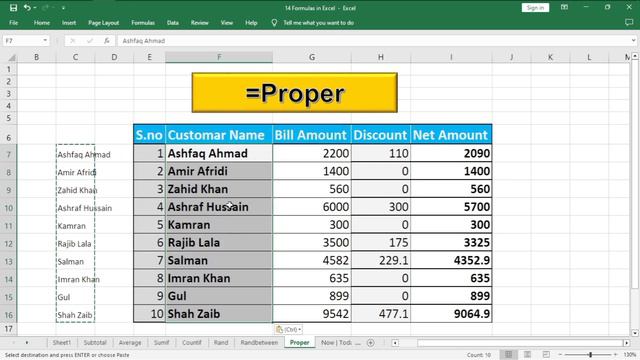Click the vertical scrollbar up arrow
The width and height of the screenshot is (640, 360).
tap(635, 56)
